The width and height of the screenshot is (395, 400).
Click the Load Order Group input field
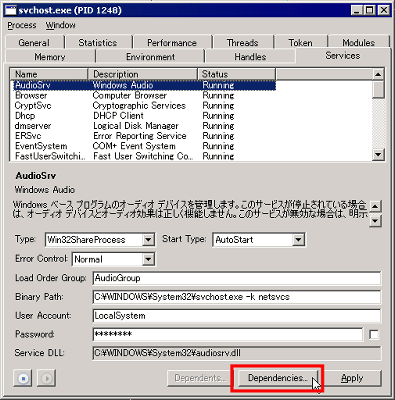pyautogui.click(x=237, y=278)
